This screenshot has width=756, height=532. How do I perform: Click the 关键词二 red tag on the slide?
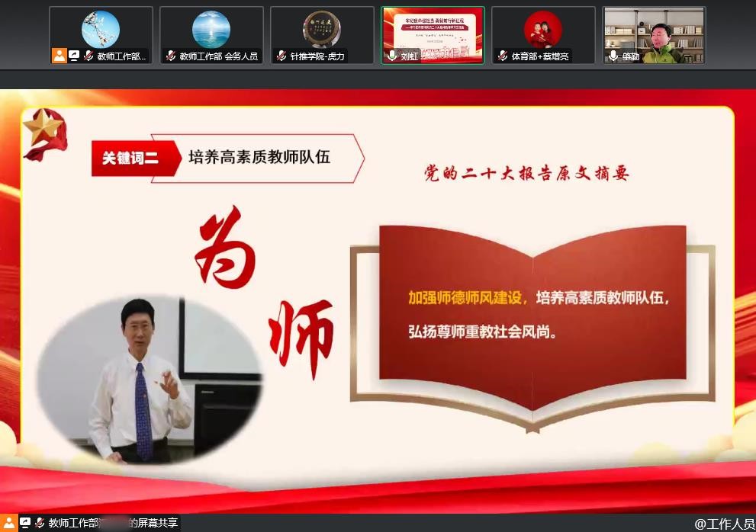point(130,159)
